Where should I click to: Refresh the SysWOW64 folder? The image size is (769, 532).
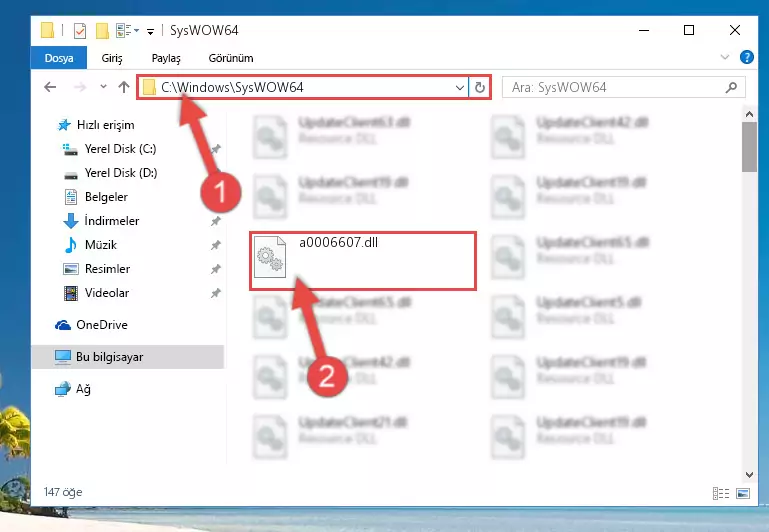[x=480, y=88]
